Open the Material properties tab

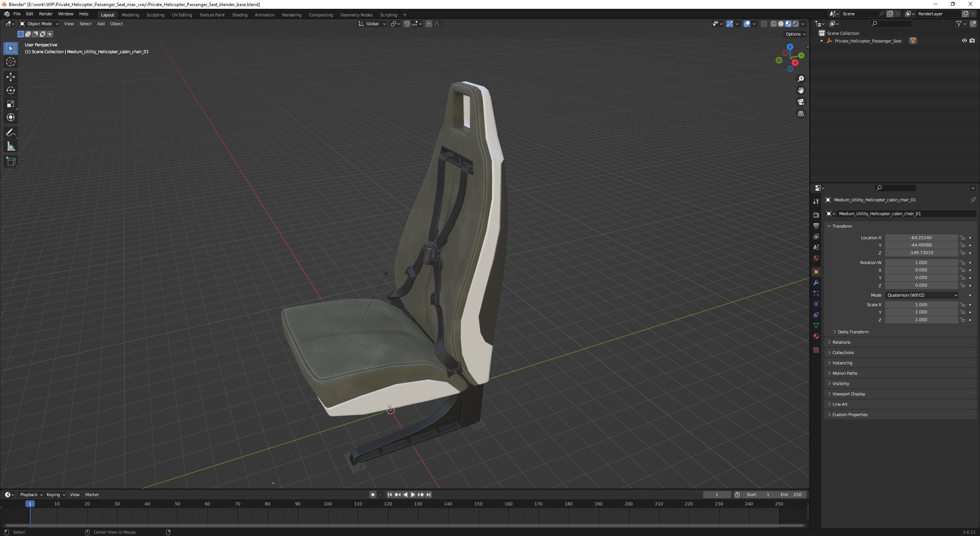816,336
